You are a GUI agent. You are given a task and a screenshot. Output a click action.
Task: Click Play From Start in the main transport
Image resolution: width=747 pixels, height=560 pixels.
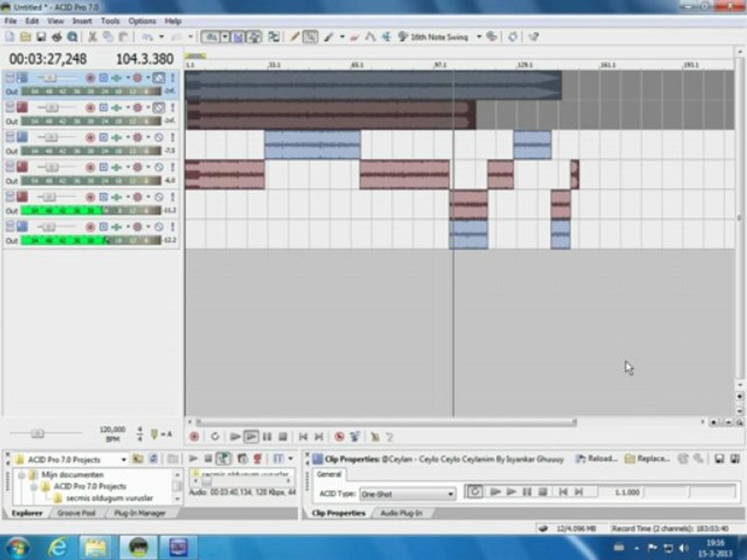pos(234,436)
